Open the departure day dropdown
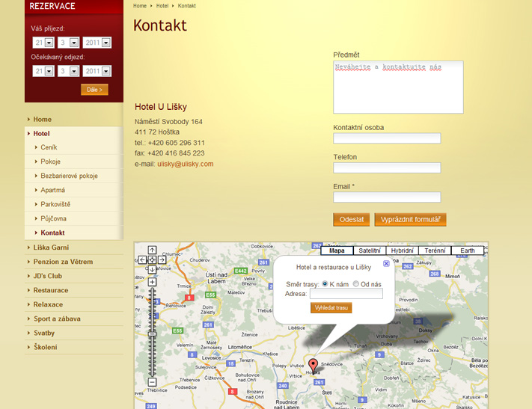532x409 pixels. pyautogui.click(x=43, y=71)
